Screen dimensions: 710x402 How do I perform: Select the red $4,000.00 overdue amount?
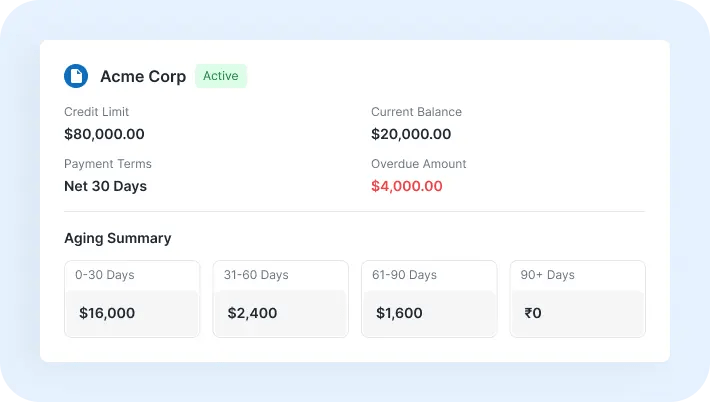407,186
